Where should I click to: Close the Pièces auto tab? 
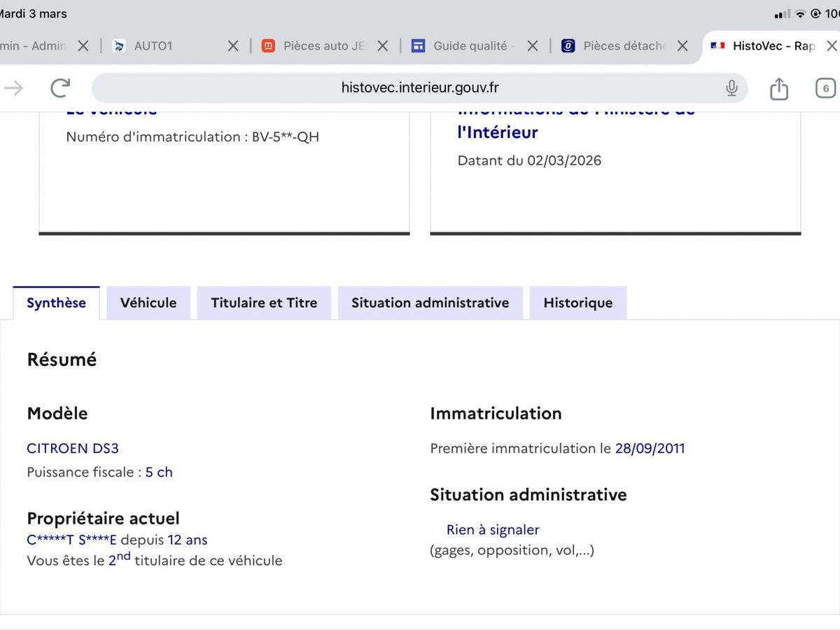point(382,46)
